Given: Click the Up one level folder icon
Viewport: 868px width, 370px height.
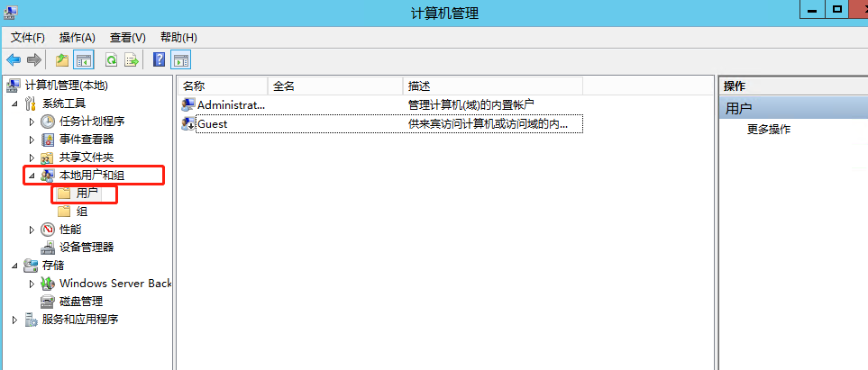Looking at the screenshot, I should coord(62,59).
